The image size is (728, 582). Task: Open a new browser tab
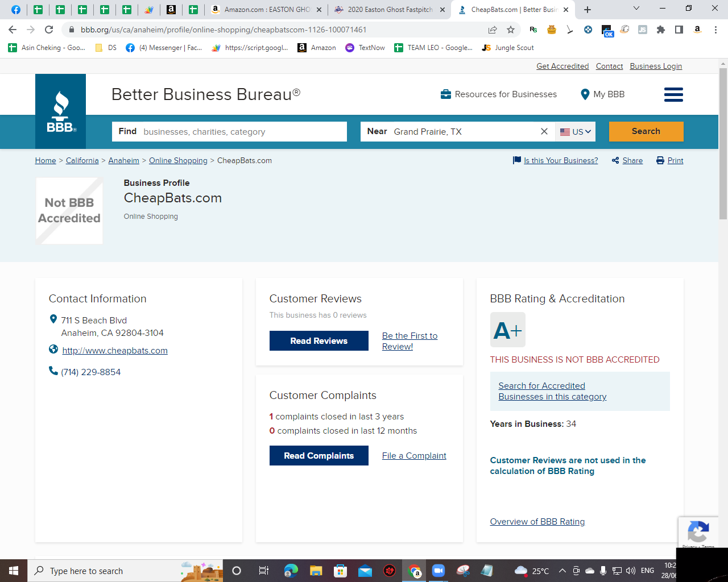pyautogui.click(x=588, y=10)
